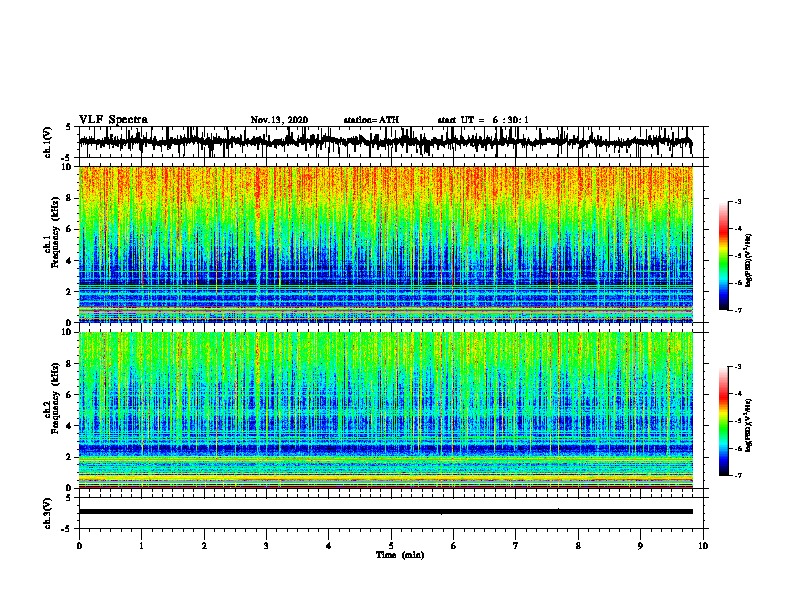Screen dimensions: 792x612
Task: Click the time axis tick label '5'
Action: (391, 546)
